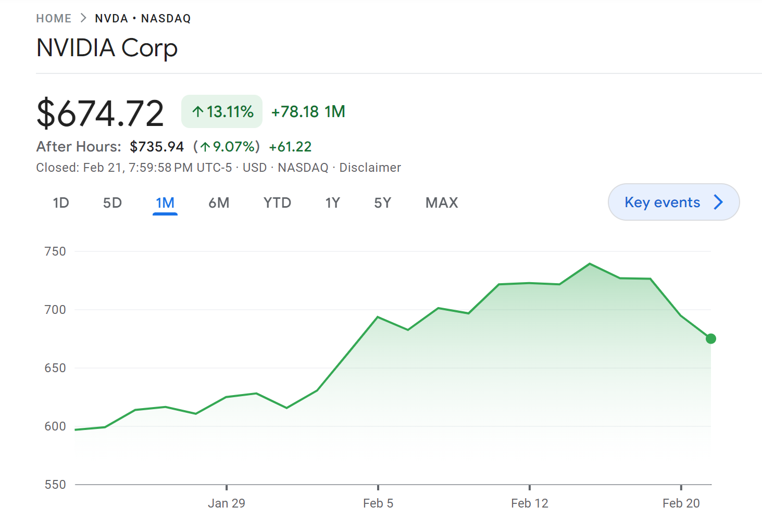
Task: Select the 1Y time range
Action: 333,202
